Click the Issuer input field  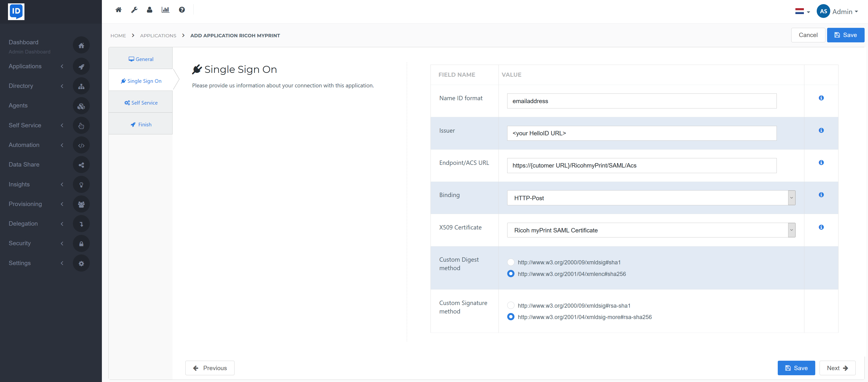(642, 133)
